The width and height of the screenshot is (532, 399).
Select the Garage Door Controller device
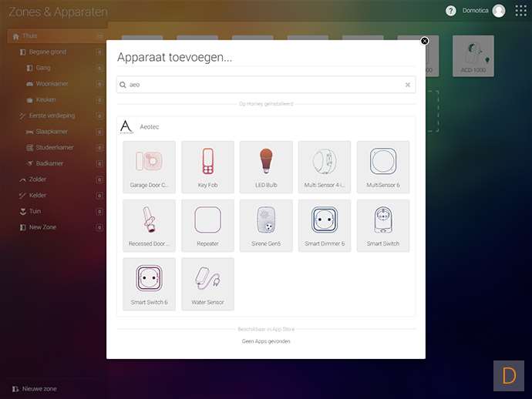[149, 167]
